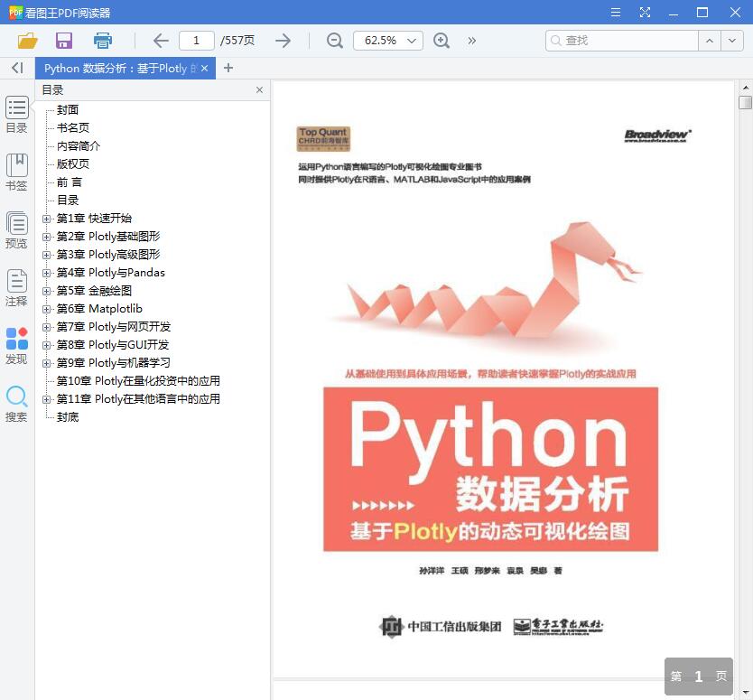Open 第6章 Matplotlib outline entry
Screen dimensions: 753x700
[x=99, y=308]
